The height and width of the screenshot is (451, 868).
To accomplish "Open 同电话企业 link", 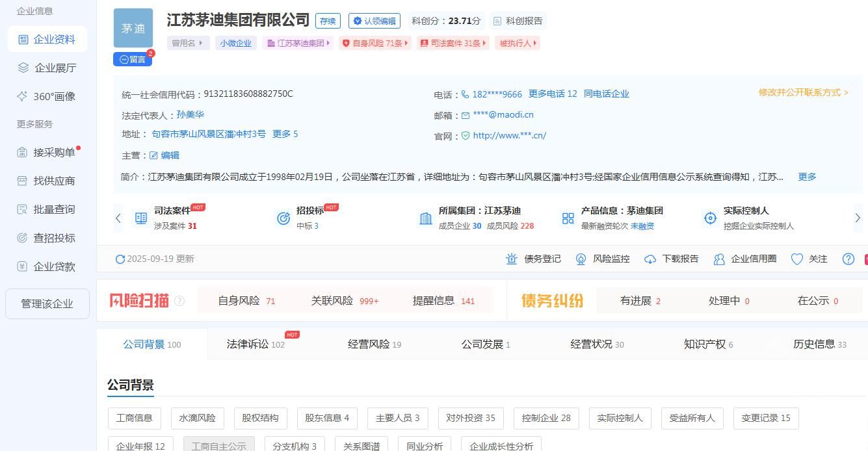I will (607, 94).
